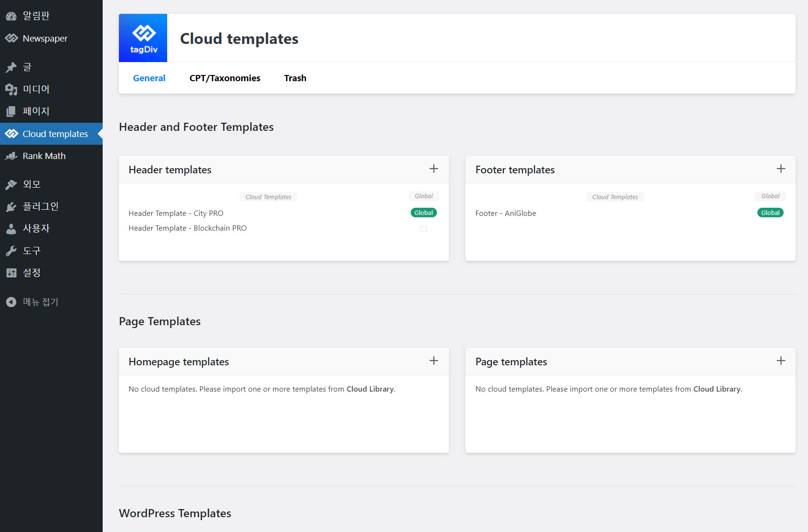
Task: Click the Cloud templates sidebar icon
Action: tap(11, 134)
